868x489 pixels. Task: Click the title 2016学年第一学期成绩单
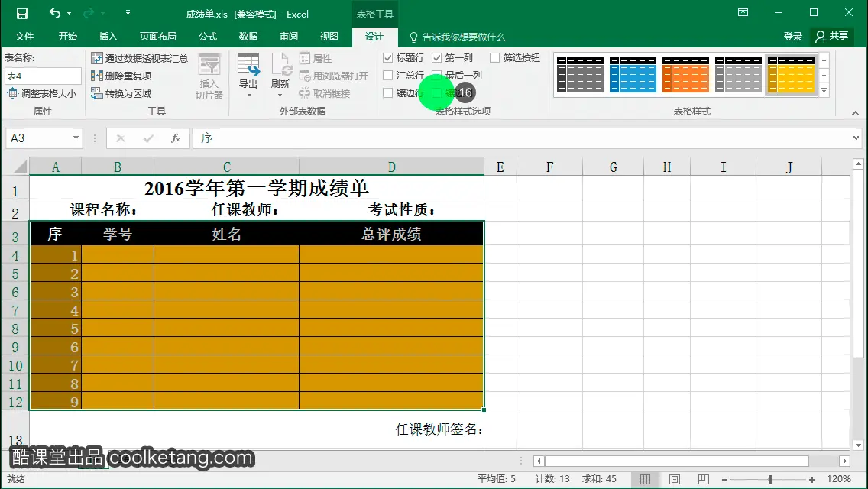[256, 188]
